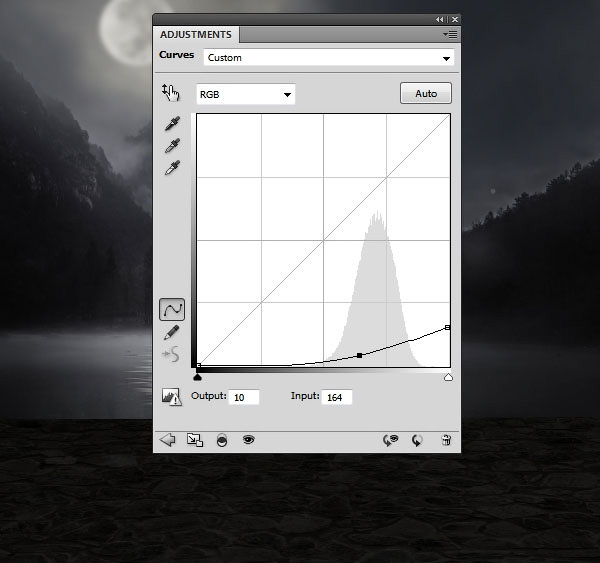The height and width of the screenshot is (563, 600).
Task: Pick the white point eyedropper
Action: (x=172, y=168)
